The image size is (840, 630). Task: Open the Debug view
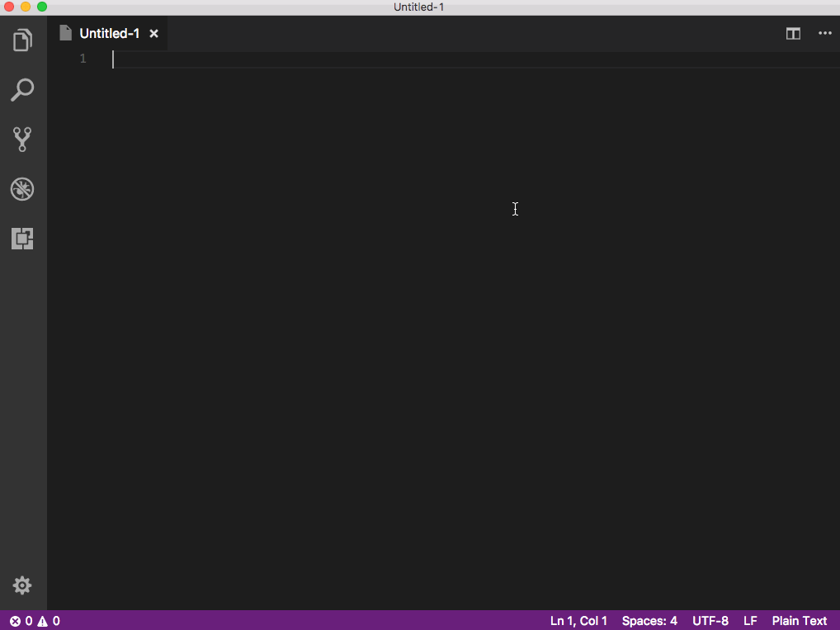point(22,189)
